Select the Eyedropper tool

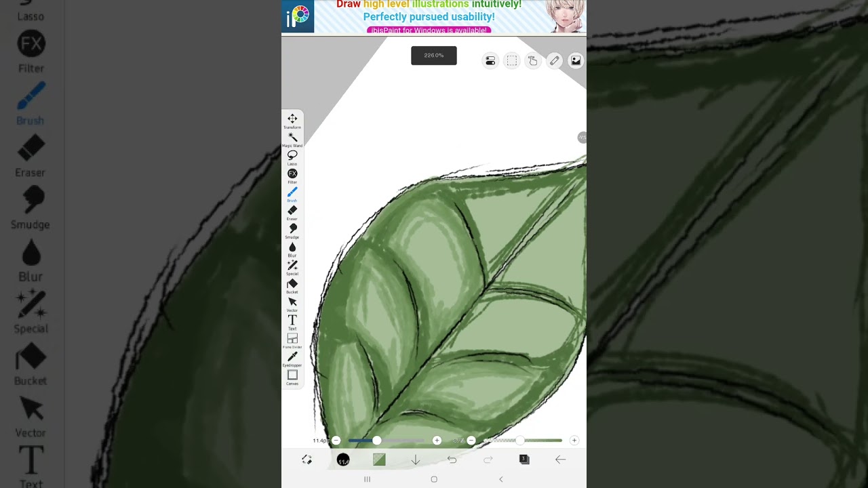[x=292, y=359]
